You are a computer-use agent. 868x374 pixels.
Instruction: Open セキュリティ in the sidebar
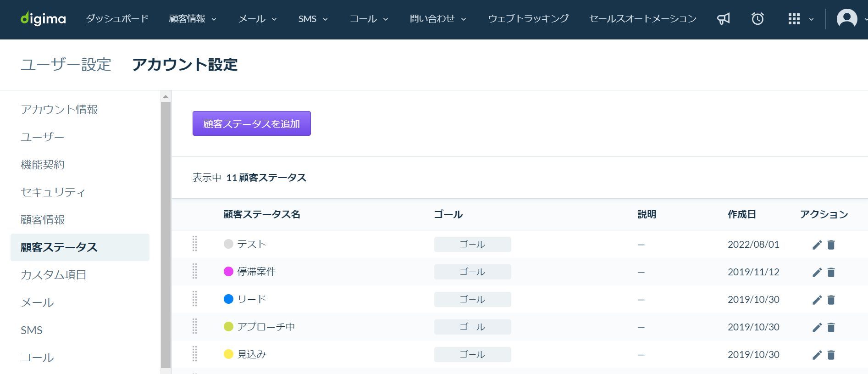[53, 192]
